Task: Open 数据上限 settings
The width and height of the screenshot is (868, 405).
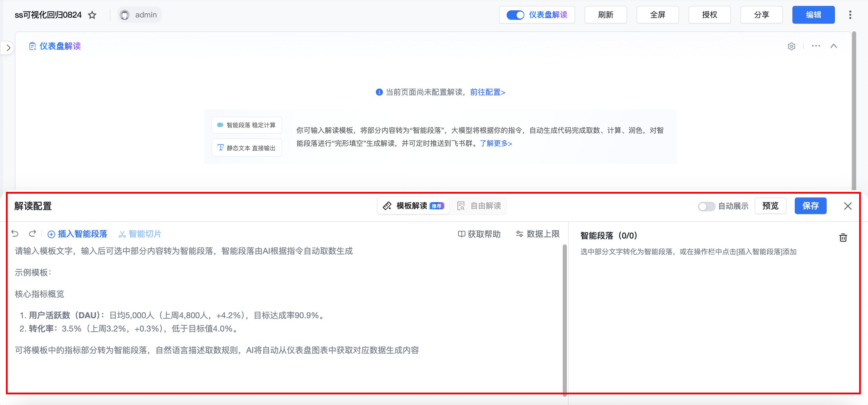Action: pos(537,234)
